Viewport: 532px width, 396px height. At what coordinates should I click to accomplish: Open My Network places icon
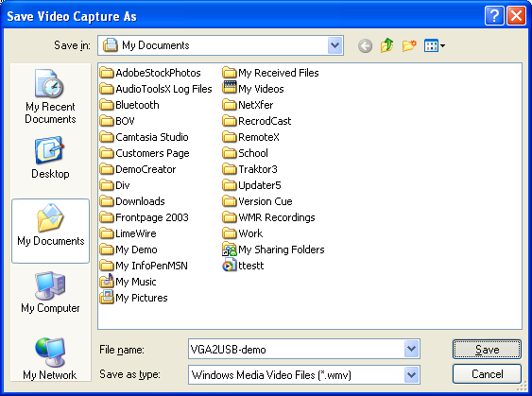click(x=50, y=359)
